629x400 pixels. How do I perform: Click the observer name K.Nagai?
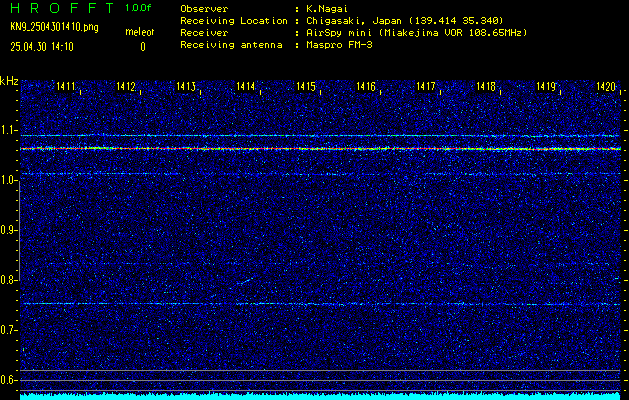[327, 9]
